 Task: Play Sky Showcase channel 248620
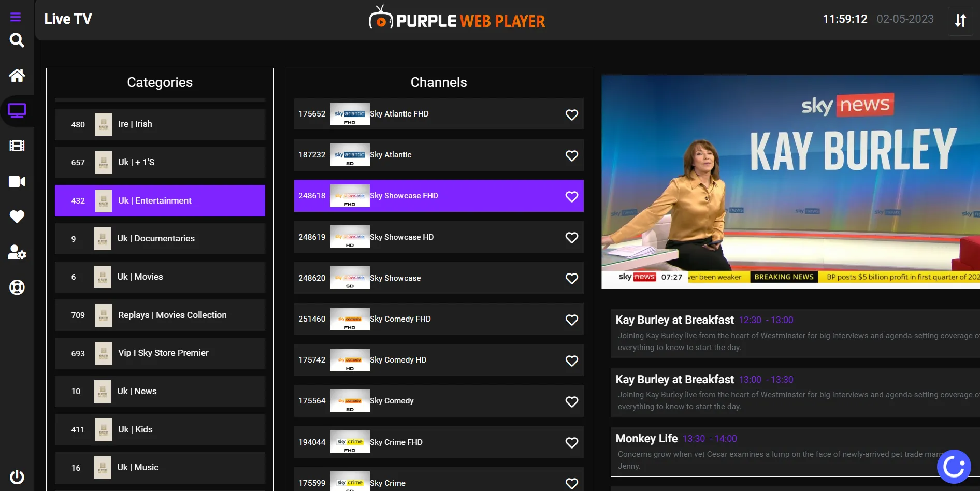click(439, 278)
